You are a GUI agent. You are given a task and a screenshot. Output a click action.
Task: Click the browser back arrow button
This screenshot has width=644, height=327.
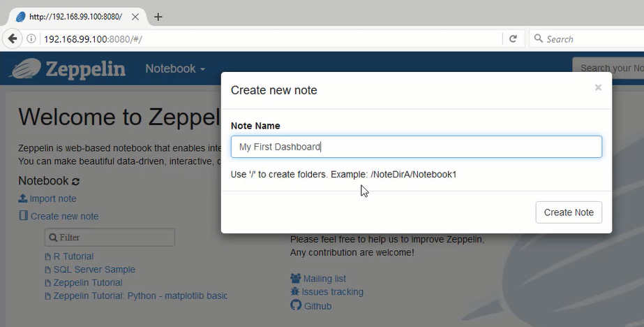pyautogui.click(x=13, y=38)
